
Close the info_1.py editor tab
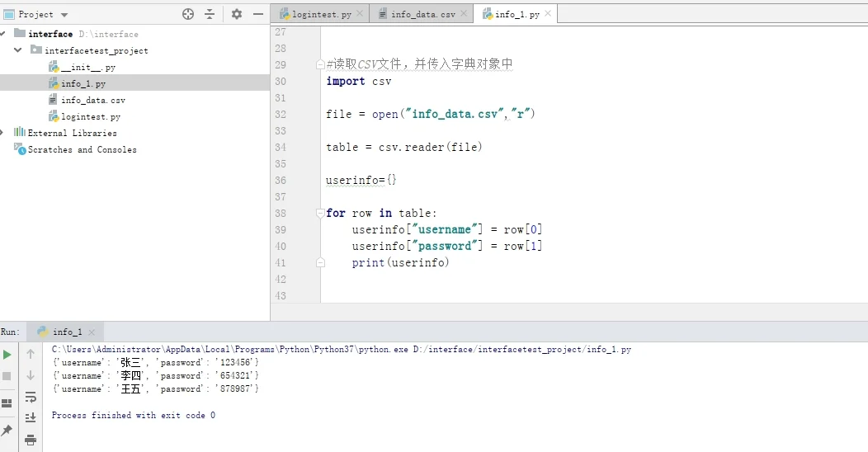[548, 14]
